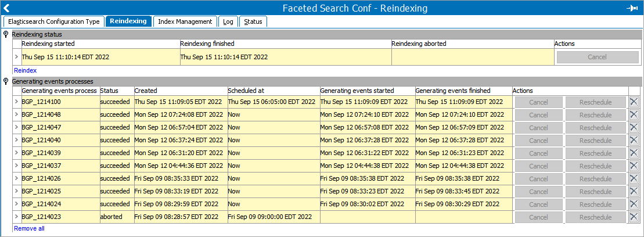Switch to the Index Management tab
Viewport: 644px width, 237px height.
[x=185, y=21]
